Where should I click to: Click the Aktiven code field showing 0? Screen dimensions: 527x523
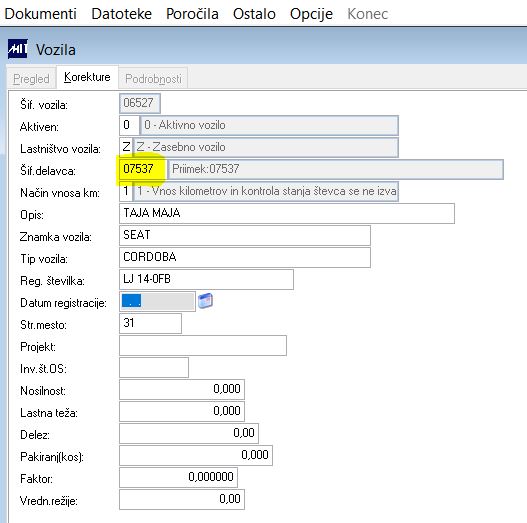[x=129, y=125]
